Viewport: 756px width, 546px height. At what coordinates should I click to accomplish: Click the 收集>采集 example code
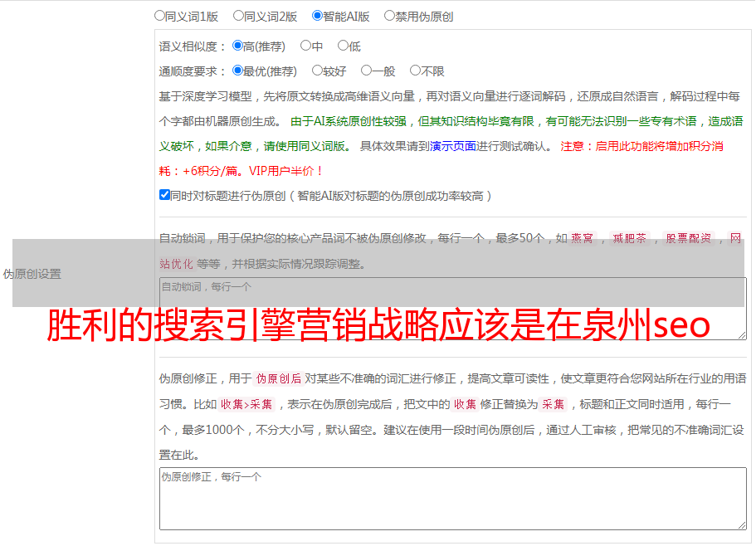246,404
